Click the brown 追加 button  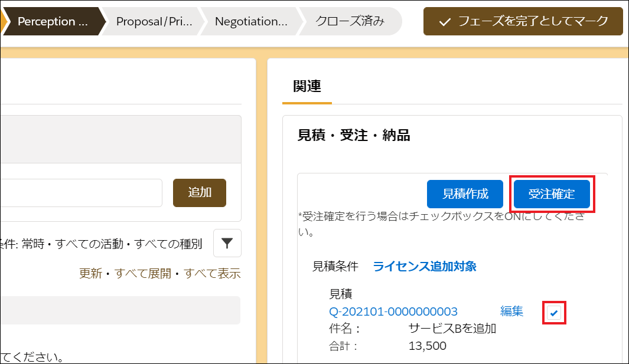pyautogui.click(x=200, y=193)
